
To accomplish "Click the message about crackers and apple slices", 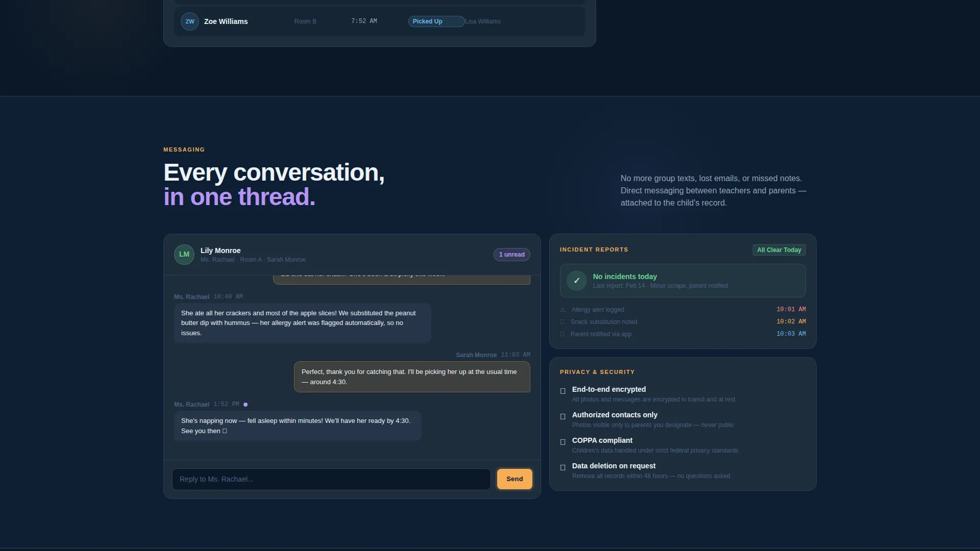I will pos(303,323).
